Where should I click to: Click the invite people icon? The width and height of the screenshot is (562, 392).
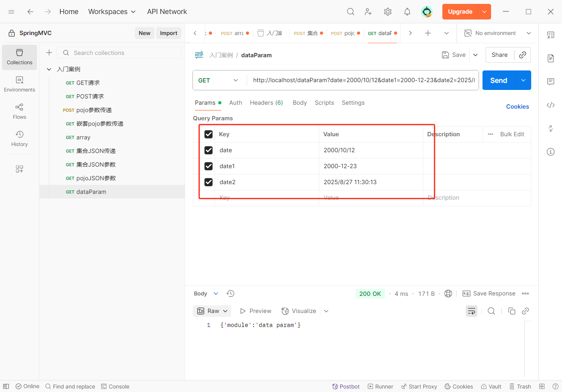[368, 12]
